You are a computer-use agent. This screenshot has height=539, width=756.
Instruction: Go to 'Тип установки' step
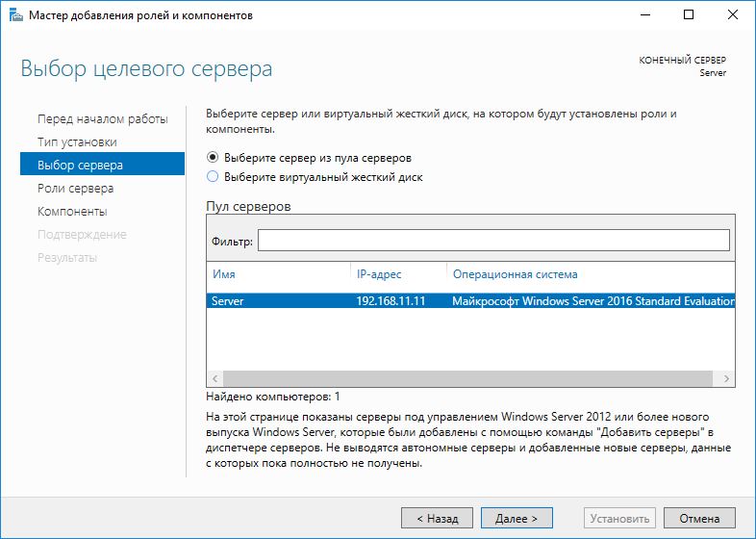coord(77,142)
